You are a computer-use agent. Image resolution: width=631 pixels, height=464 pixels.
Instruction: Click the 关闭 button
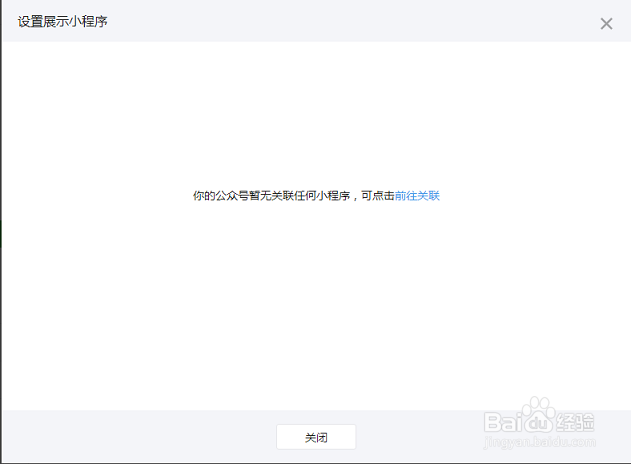[x=316, y=437]
